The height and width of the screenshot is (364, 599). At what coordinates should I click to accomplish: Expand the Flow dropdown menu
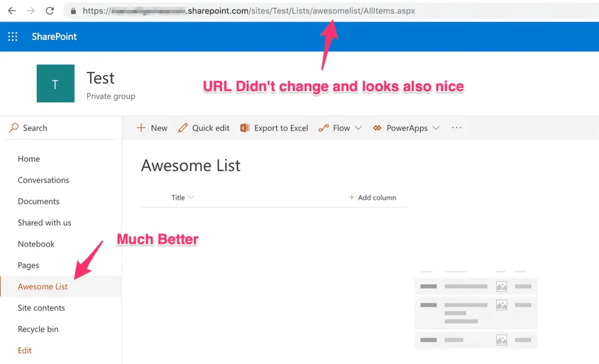[x=340, y=128]
